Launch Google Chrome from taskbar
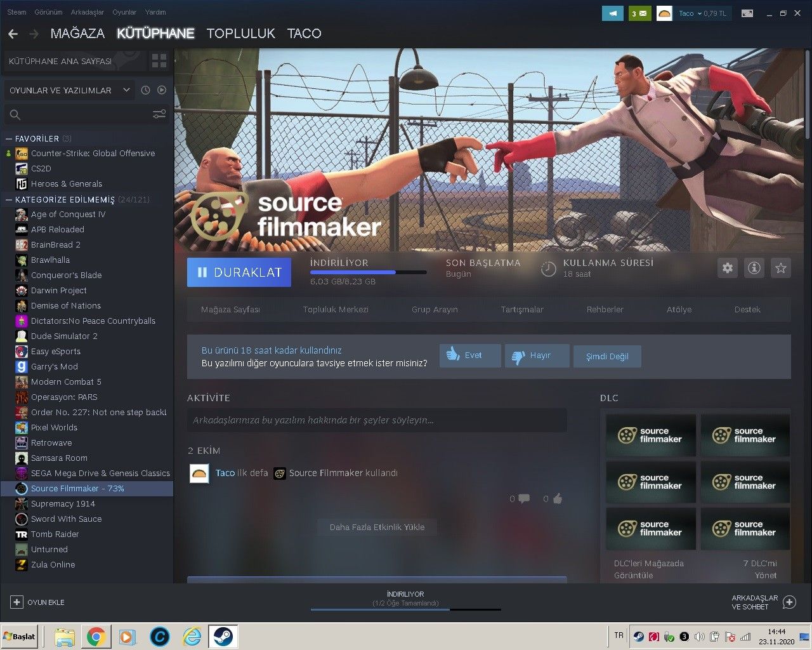The height and width of the screenshot is (650, 812). pyautogui.click(x=96, y=636)
